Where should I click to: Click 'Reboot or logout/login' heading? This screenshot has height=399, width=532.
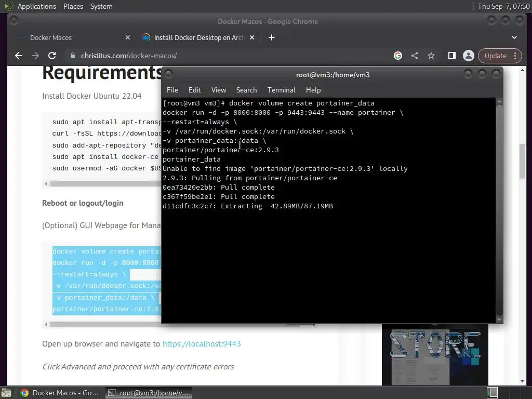tap(83, 203)
